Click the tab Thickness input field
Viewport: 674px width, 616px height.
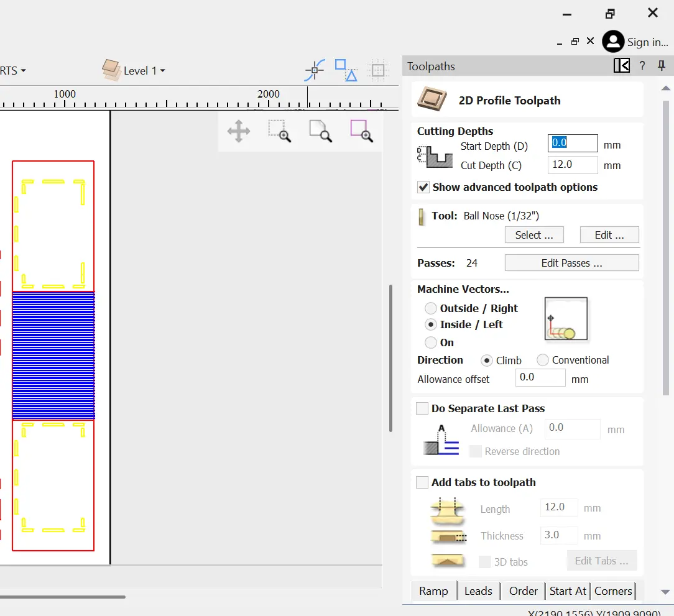tap(559, 535)
